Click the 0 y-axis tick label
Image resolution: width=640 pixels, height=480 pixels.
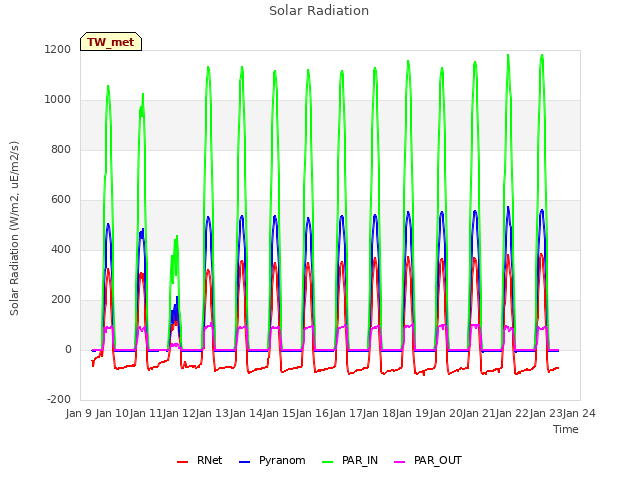[x=68, y=349]
